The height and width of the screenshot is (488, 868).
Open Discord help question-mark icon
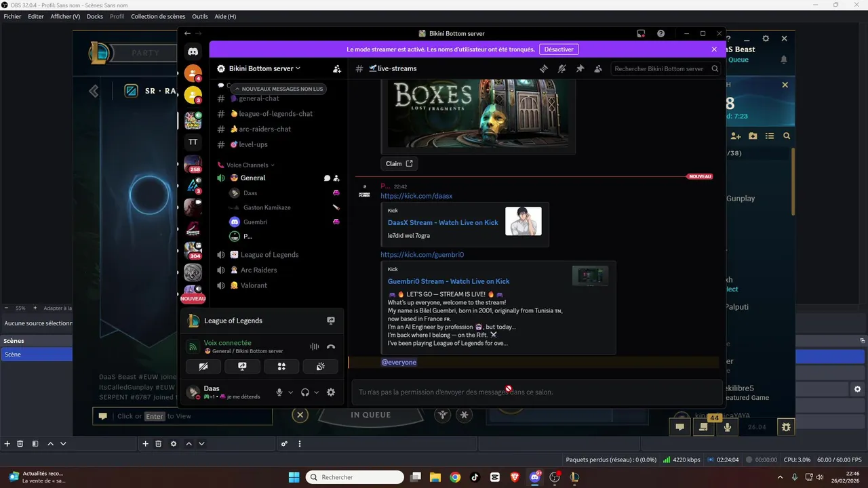click(x=661, y=33)
